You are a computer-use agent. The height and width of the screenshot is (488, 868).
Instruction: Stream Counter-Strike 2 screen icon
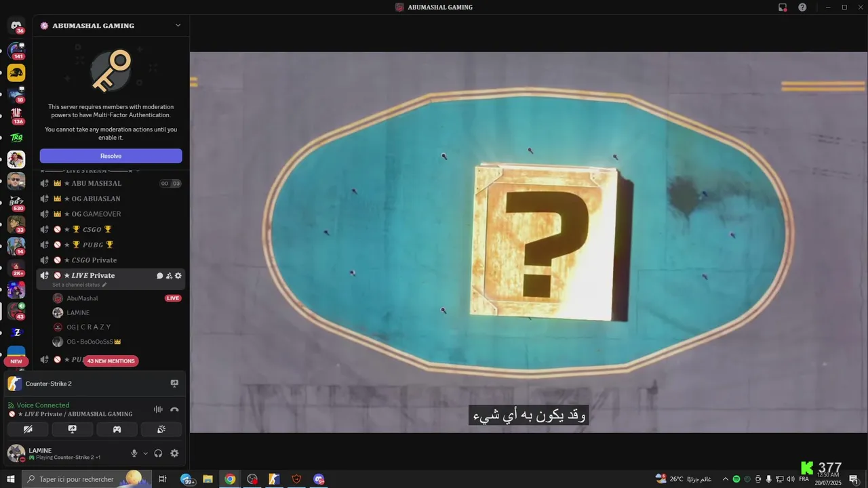(174, 384)
